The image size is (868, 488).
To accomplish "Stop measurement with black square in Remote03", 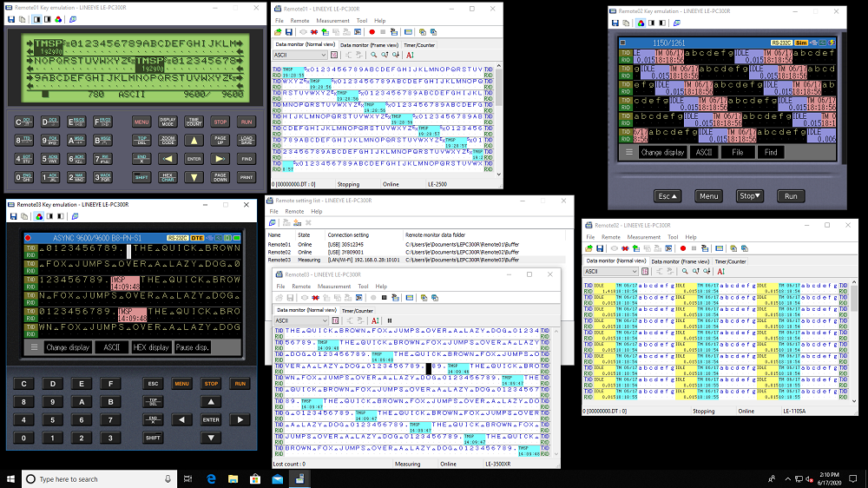I will tap(385, 298).
